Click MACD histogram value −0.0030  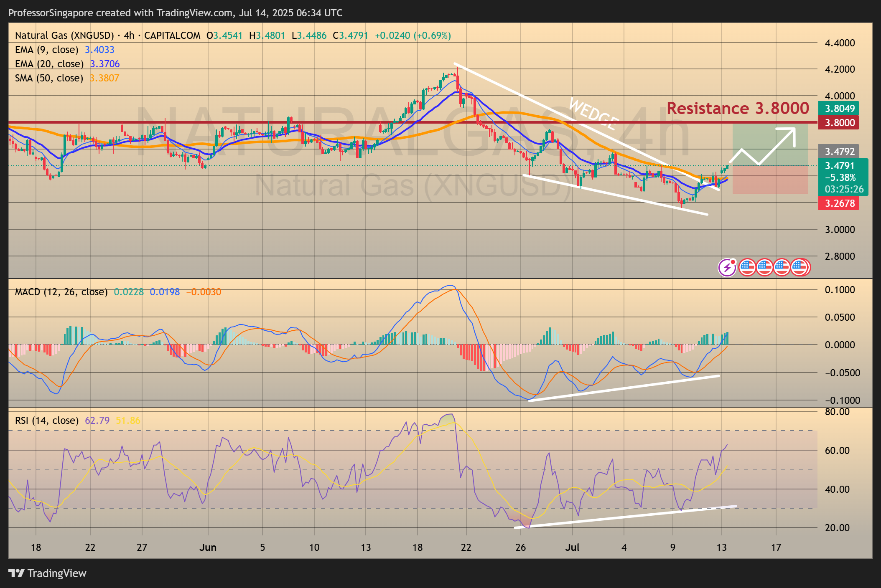[204, 292]
